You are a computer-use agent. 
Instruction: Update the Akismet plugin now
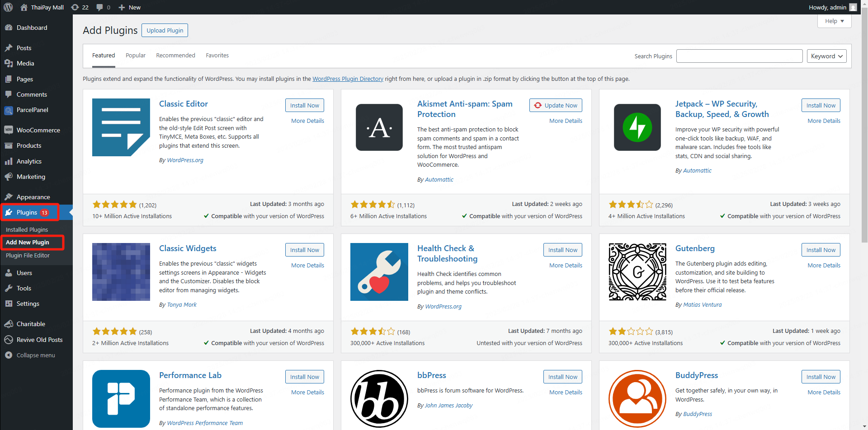556,105
